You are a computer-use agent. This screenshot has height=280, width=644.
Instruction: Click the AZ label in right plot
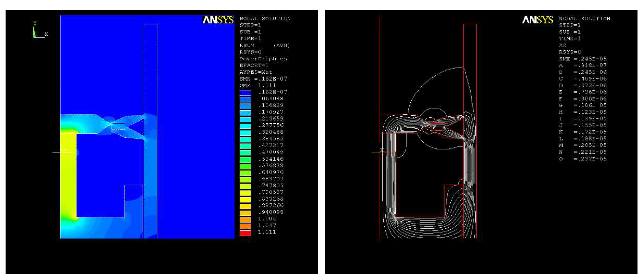[x=562, y=45]
